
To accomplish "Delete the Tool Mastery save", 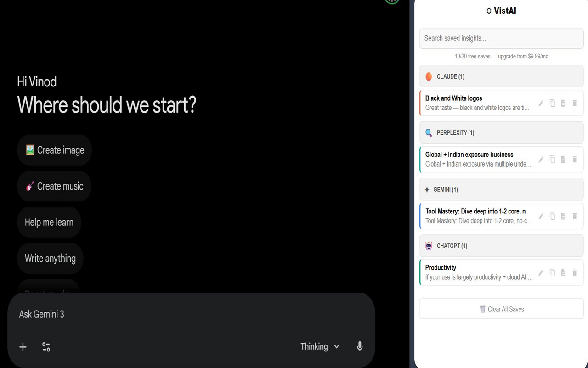I will [x=574, y=216].
